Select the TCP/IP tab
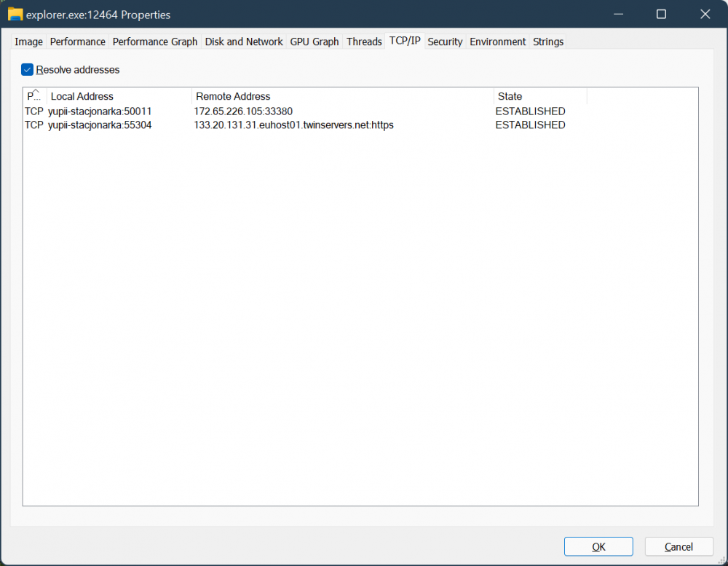The height and width of the screenshot is (566, 728). pyautogui.click(x=405, y=41)
